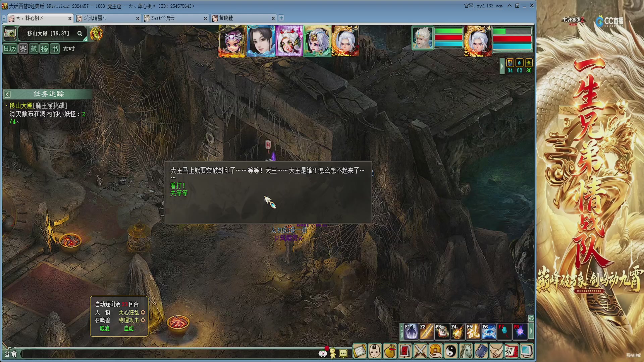
Task: Use the F6 blue ice ring skill
Action: (x=489, y=331)
